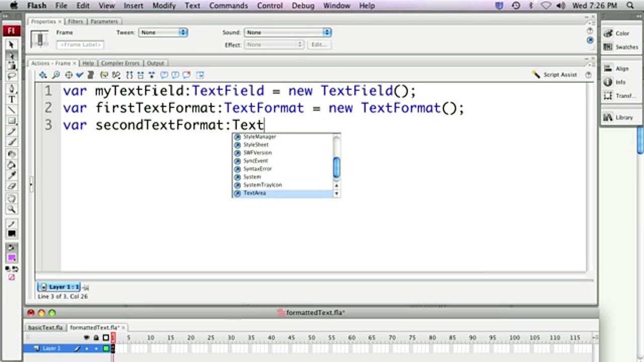Select the Rectangle tool
644x362 pixels.
click(11, 121)
